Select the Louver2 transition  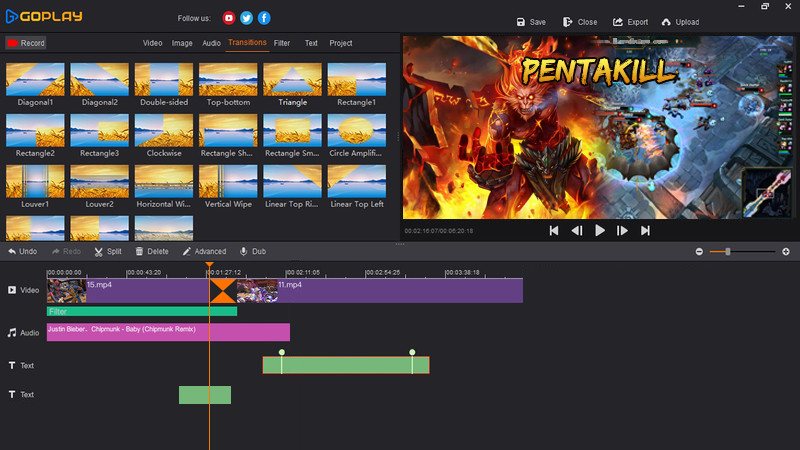click(x=99, y=186)
